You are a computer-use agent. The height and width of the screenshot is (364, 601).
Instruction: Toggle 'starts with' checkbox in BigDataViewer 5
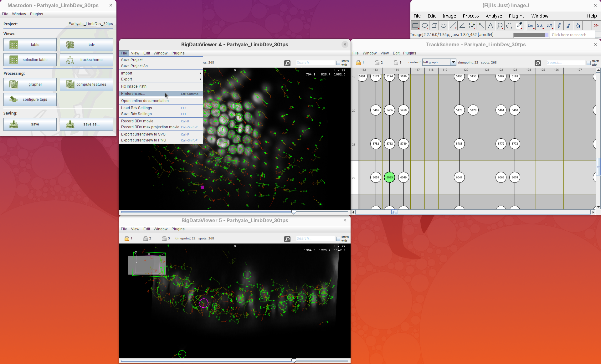(338, 239)
